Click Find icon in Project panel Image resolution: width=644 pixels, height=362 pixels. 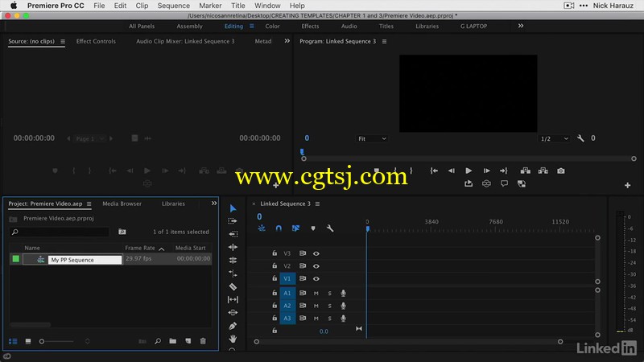click(158, 341)
